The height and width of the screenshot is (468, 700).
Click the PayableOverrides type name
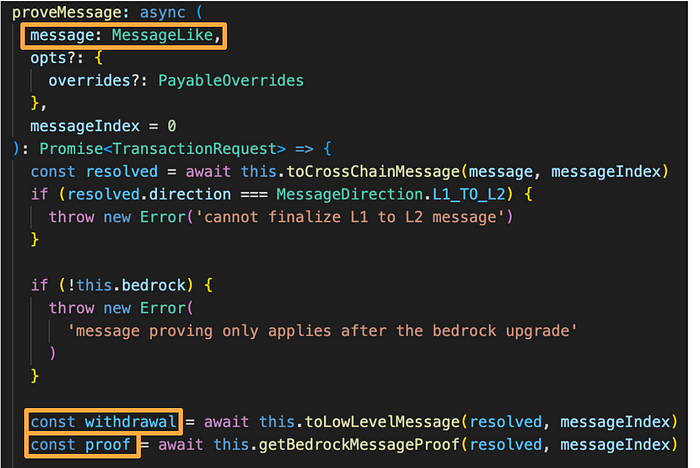click(x=231, y=80)
